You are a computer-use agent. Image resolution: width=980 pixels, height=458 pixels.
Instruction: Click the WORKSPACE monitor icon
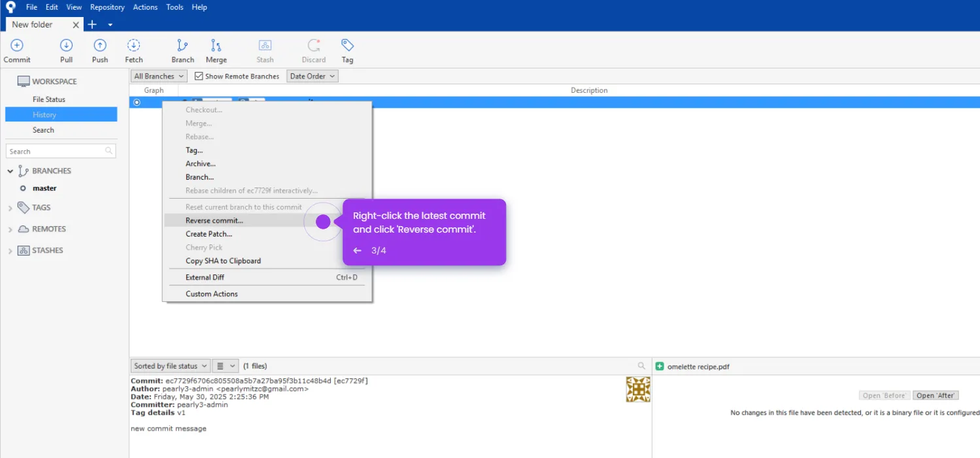coord(24,82)
